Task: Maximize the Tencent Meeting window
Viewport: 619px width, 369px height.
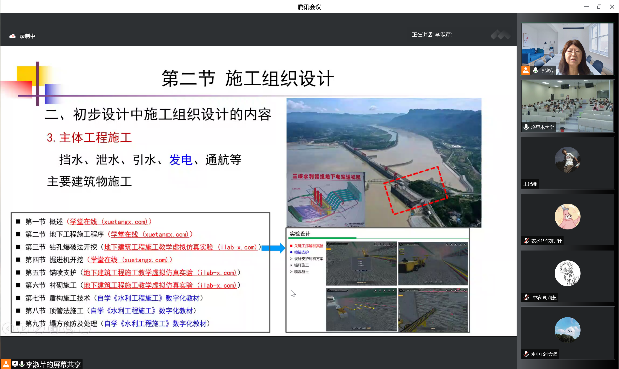Action: coord(599,6)
